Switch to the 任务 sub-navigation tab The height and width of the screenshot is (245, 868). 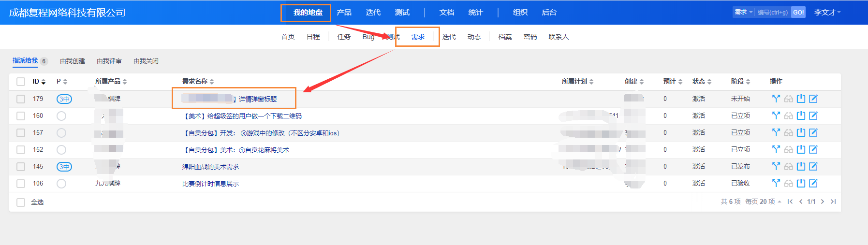(344, 37)
